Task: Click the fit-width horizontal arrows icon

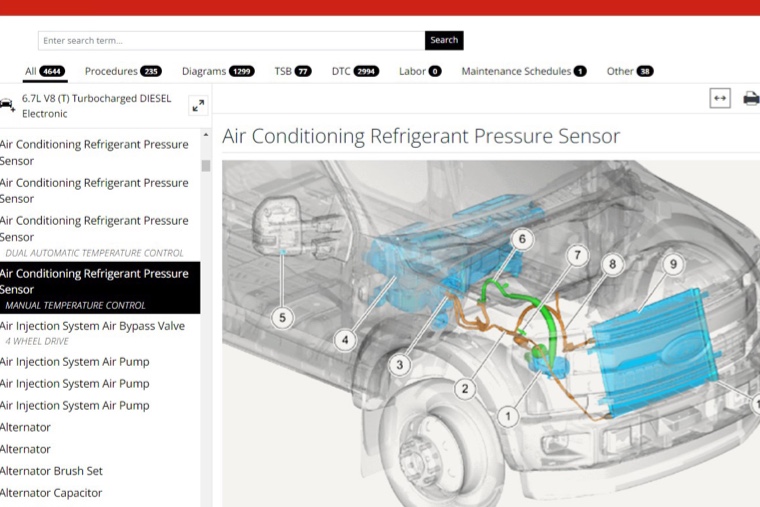Action: (720, 98)
